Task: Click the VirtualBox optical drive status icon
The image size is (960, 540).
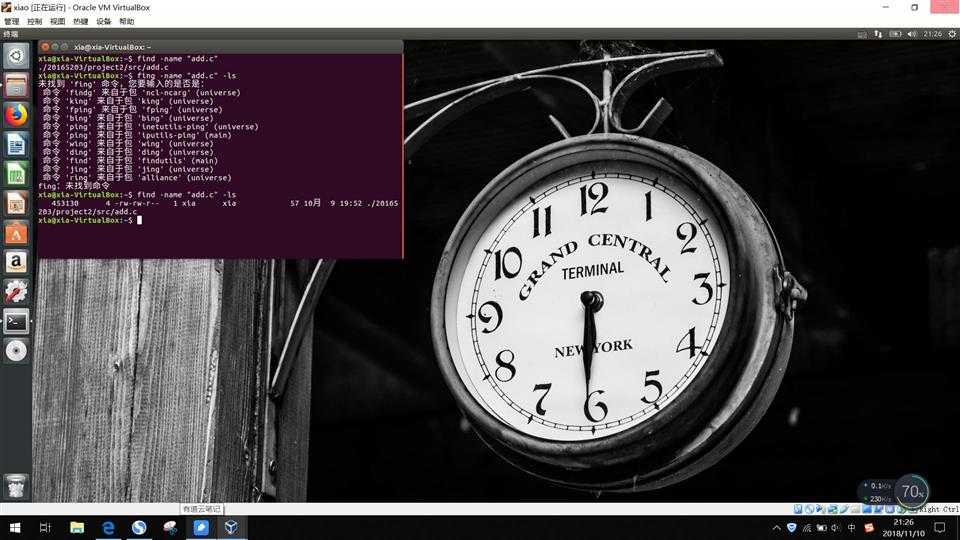Action: [809, 509]
